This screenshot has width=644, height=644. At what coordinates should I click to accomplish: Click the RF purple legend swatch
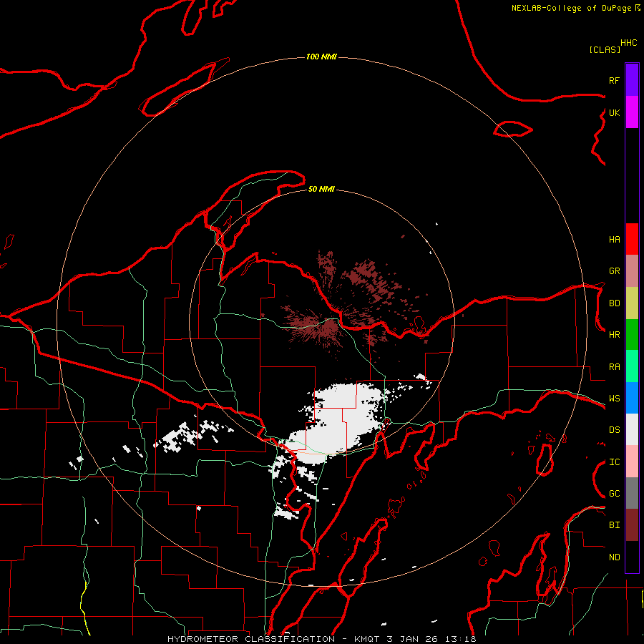632,80
